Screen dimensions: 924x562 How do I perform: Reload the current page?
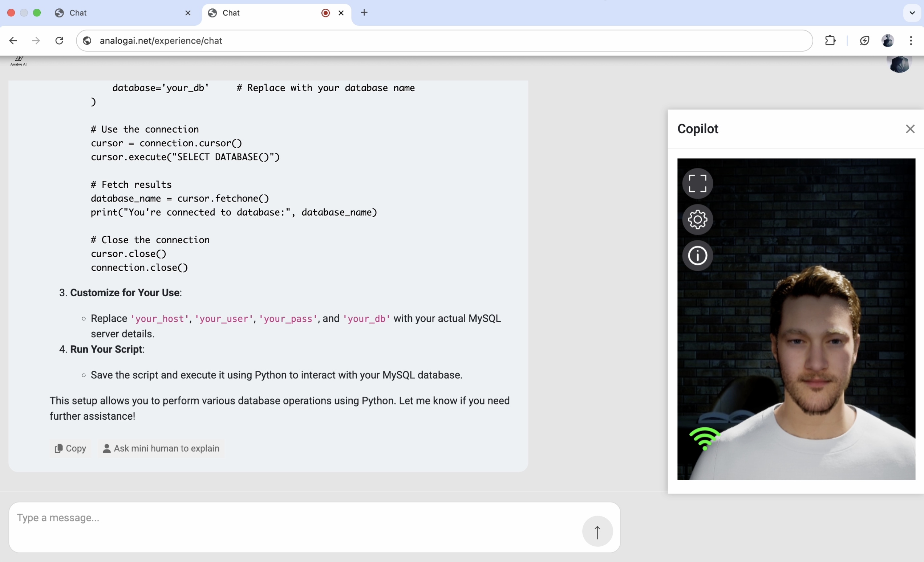point(59,41)
